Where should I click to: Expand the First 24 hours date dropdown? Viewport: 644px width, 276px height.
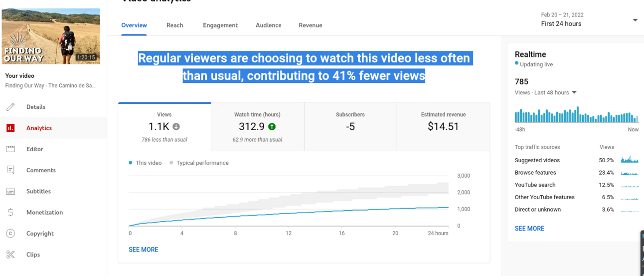point(635,20)
